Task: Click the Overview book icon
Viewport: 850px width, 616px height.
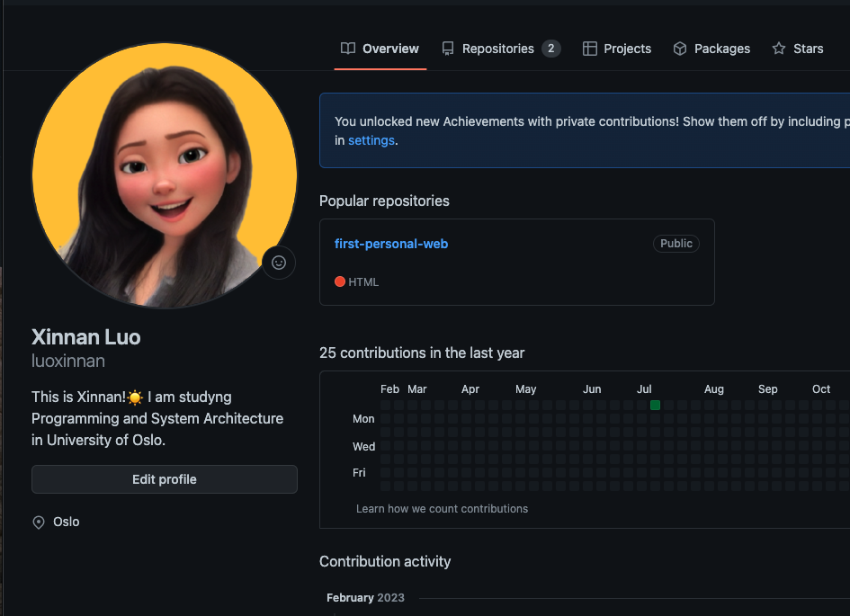Action: pos(348,49)
